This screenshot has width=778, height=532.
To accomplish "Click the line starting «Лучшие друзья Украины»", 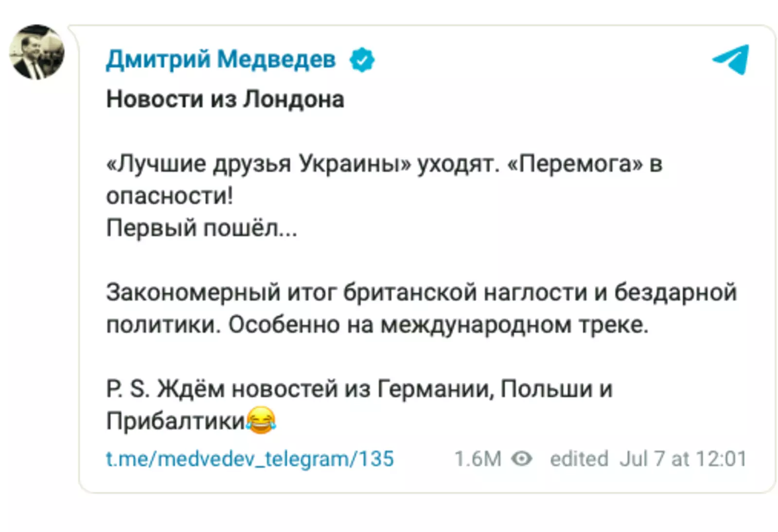I will [301, 164].
